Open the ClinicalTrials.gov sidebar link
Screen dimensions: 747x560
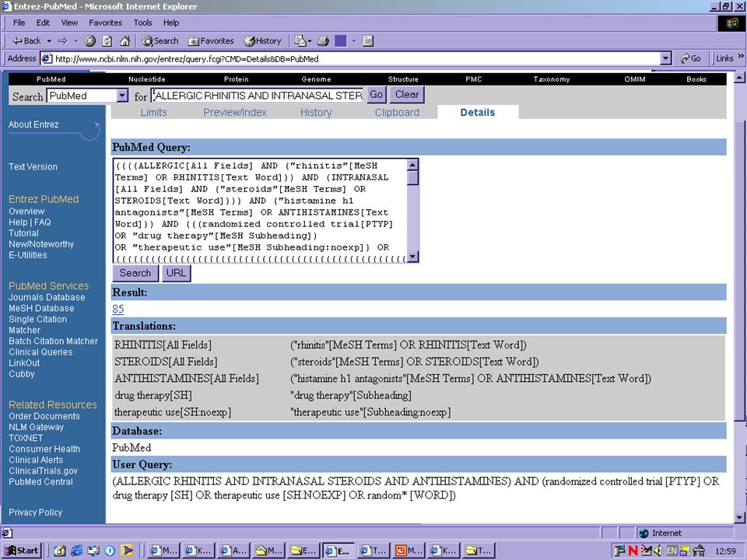click(x=43, y=471)
